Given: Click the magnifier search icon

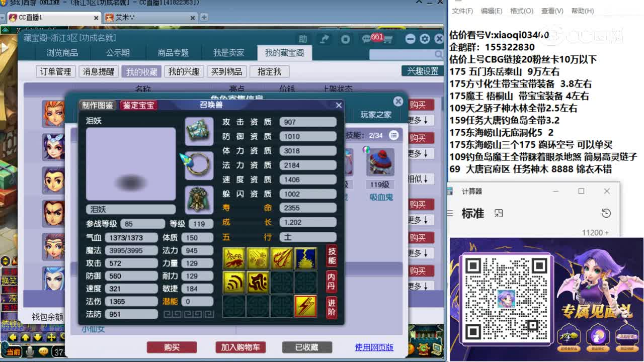Looking at the screenshot, I should (438, 54).
